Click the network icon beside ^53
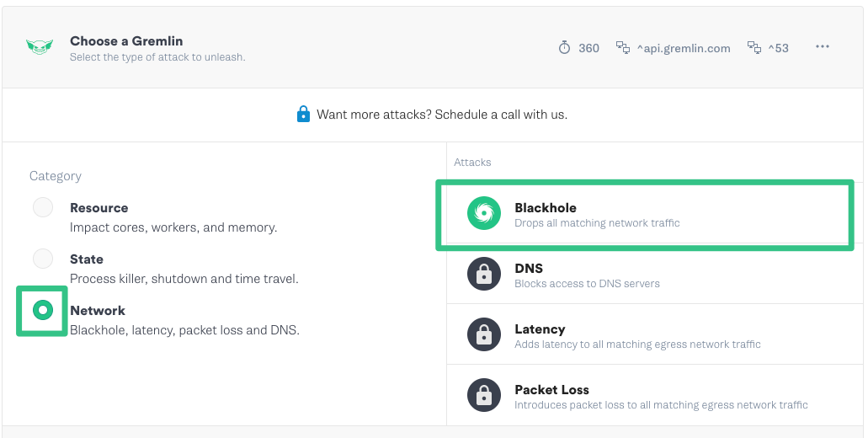868x438 pixels. coord(754,48)
